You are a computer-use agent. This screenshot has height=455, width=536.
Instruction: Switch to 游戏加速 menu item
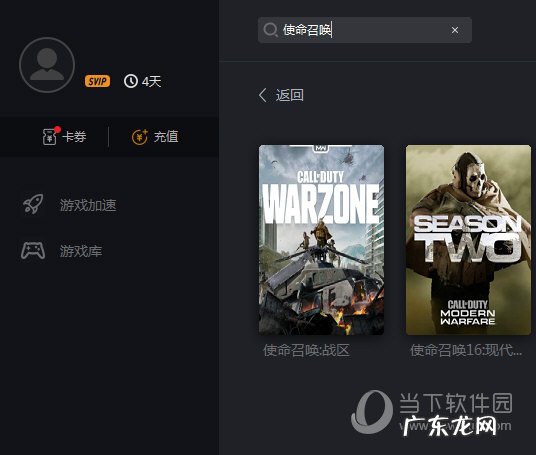click(x=88, y=205)
